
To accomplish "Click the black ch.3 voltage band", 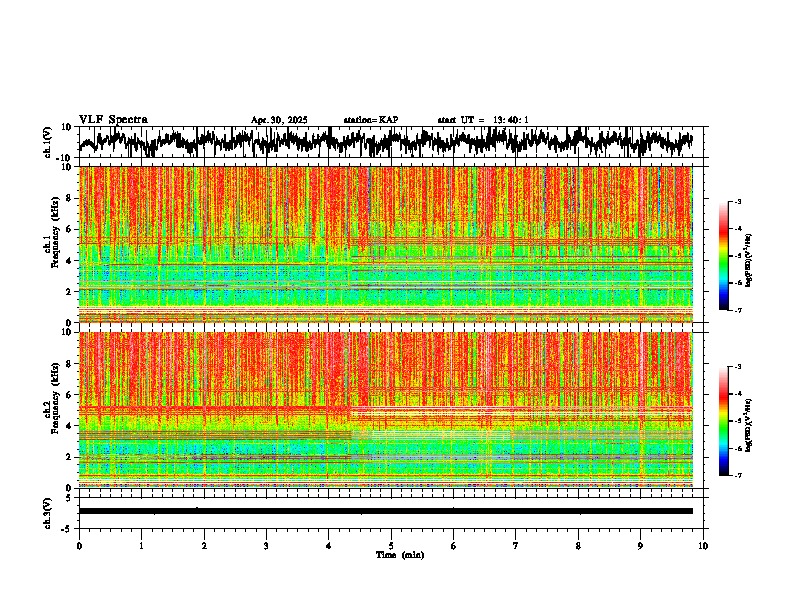I will [385, 511].
